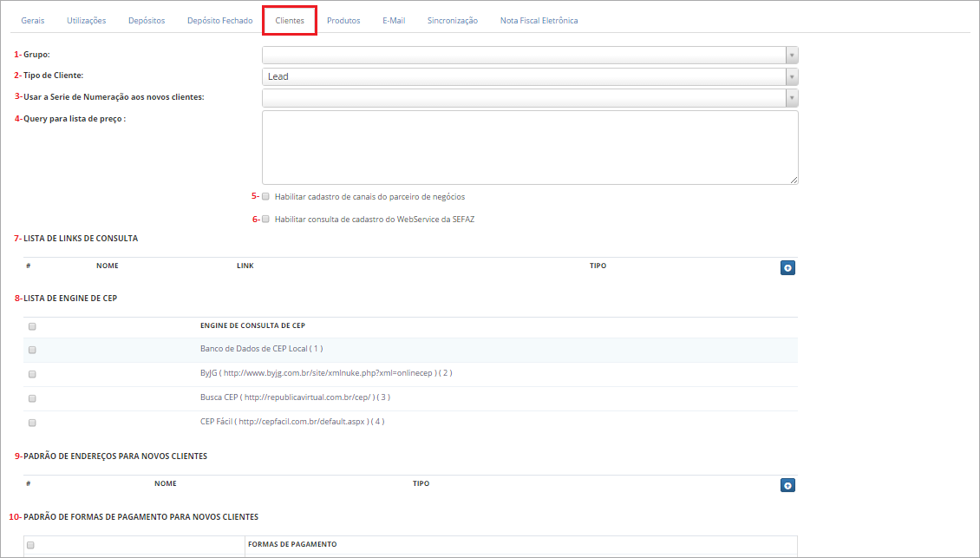The height and width of the screenshot is (558, 980).
Task: Open the Grupo dropdown arrow
Action: click(792, 55)
